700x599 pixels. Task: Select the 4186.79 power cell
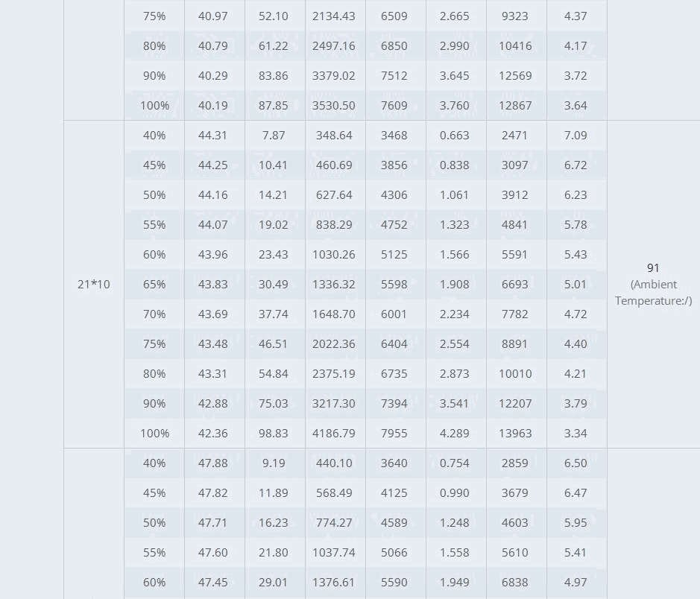pyautogui.click(x=334, y=433)
